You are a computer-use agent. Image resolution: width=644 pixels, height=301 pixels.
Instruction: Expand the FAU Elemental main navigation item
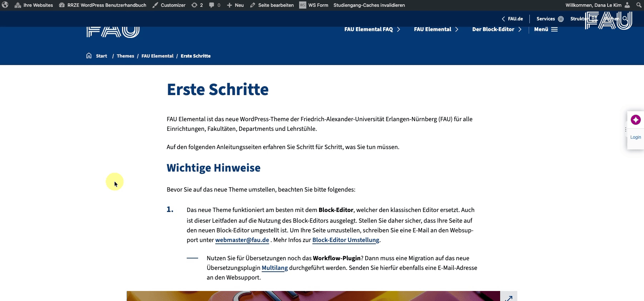coord(436,29)
